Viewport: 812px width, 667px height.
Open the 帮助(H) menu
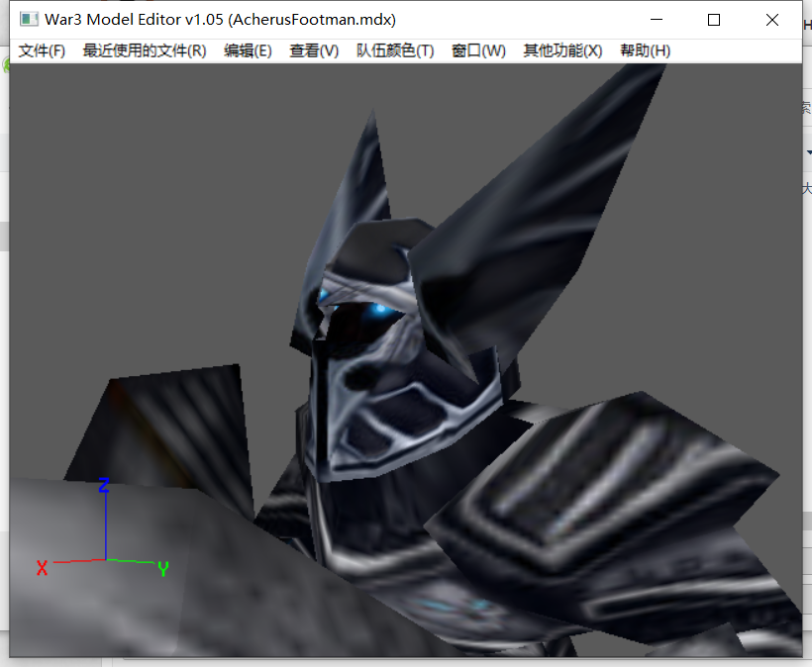(646, 50)
